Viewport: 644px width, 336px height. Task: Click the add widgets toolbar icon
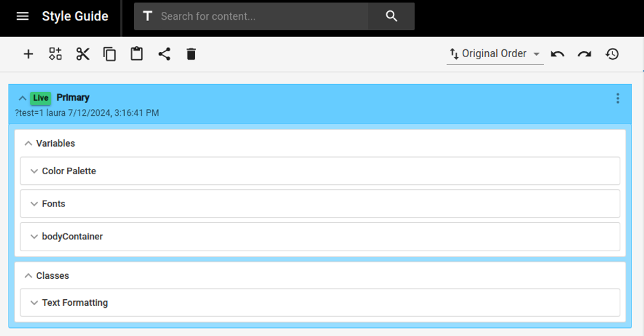tap(55, 54)
